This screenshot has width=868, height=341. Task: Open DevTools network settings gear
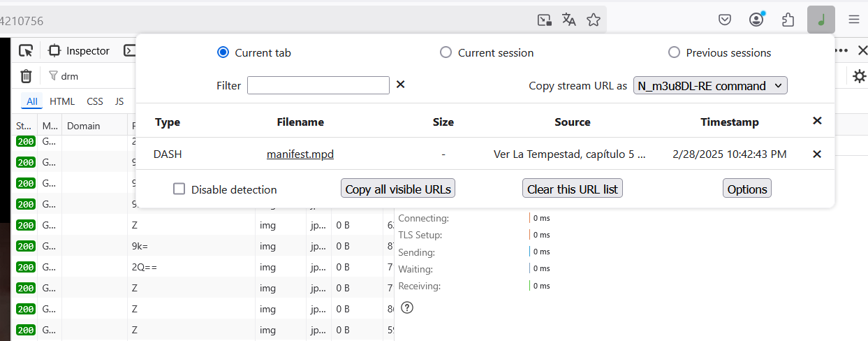click(859, 76)
